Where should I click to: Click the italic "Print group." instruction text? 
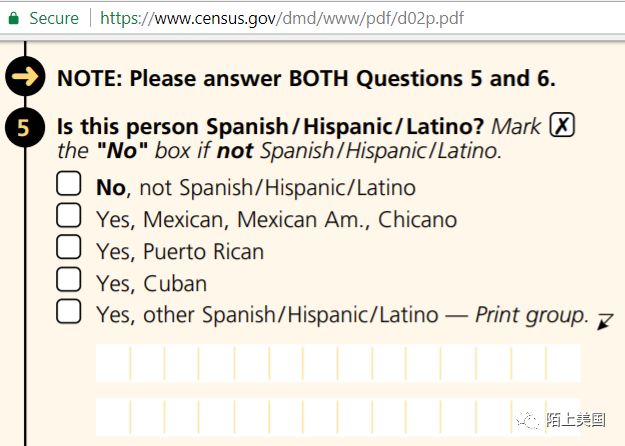532,315
